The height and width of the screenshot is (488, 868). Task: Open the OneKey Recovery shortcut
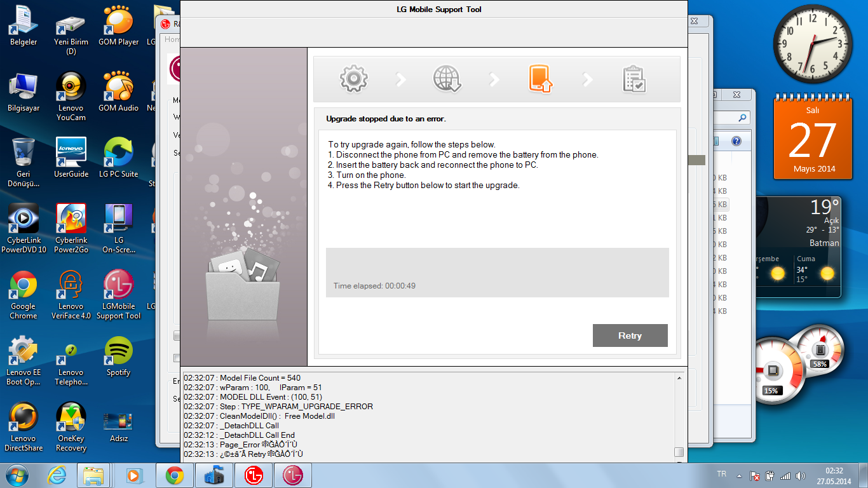point(71,427)
